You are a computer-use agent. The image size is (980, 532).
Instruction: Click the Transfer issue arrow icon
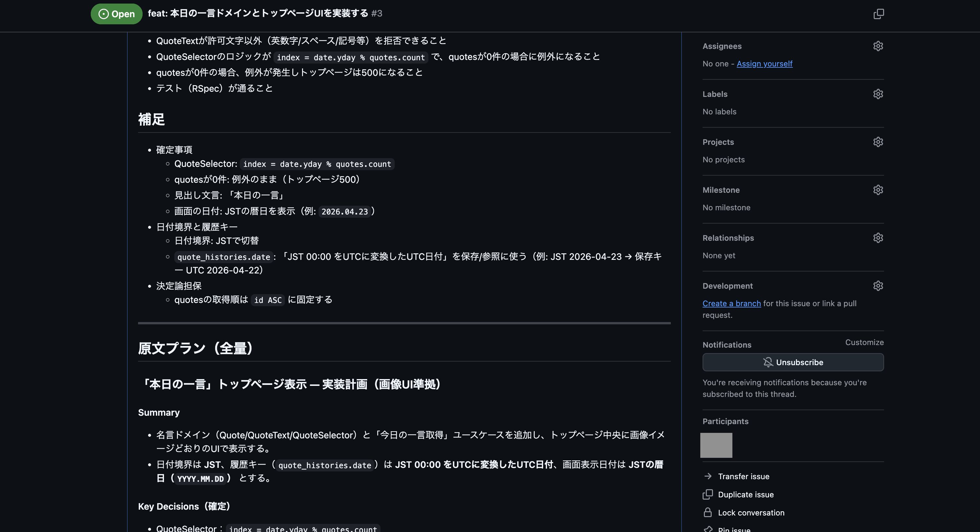[x=707, y=476]
